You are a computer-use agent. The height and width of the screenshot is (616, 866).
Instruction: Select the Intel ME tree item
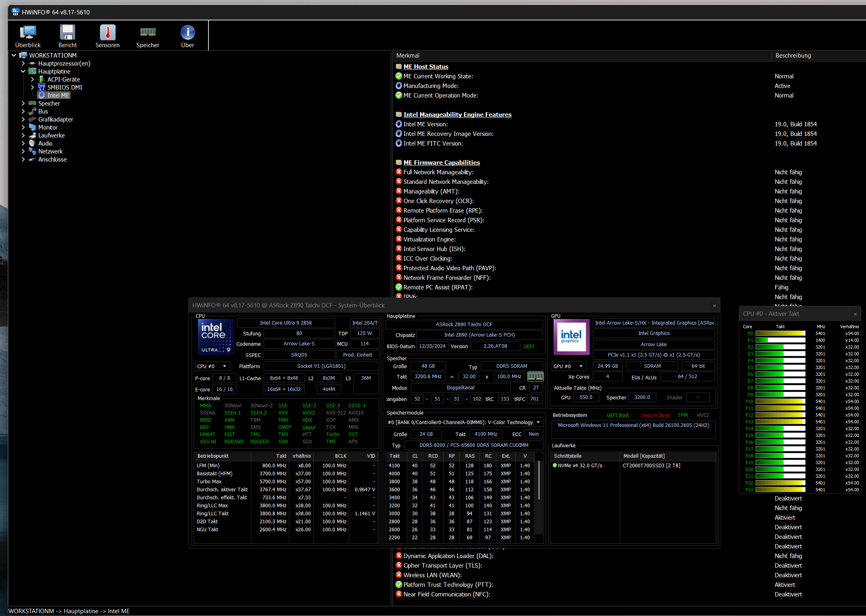pos(58,95)
